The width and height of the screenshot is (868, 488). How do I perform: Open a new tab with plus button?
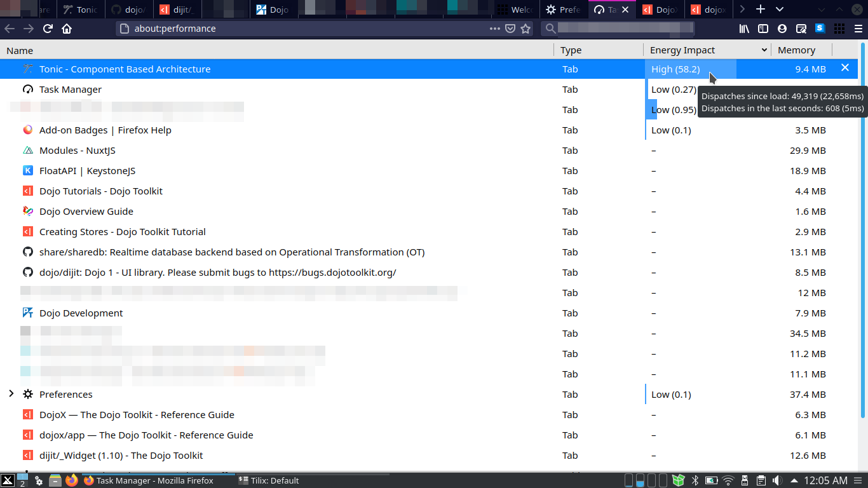coord(761,10)
